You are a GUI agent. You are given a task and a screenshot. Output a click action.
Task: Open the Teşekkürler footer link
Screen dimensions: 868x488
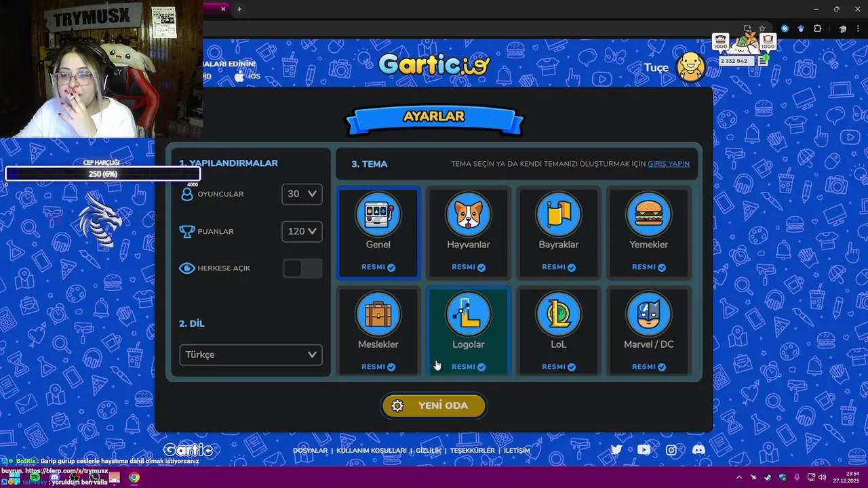pyautogui.click(x=473, y=450)
